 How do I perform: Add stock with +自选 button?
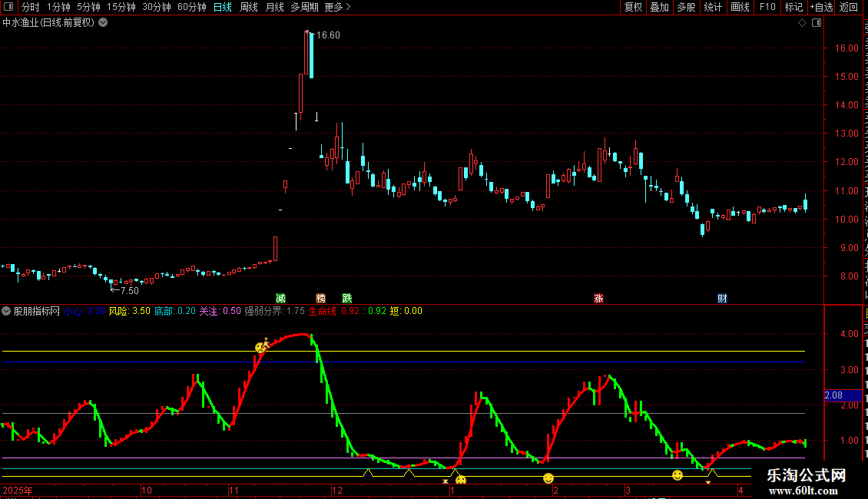click(821, 7)
